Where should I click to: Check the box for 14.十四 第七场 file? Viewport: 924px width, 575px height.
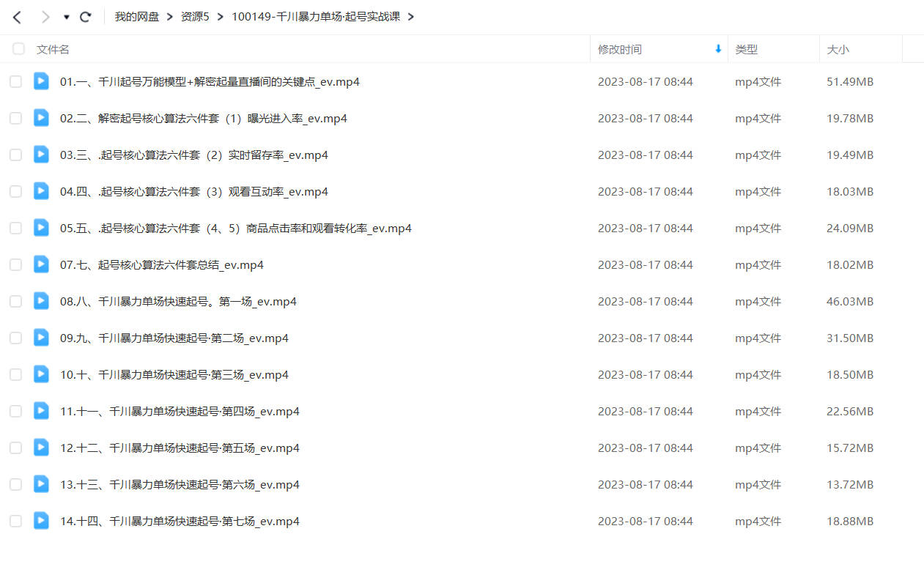point(15,521)
